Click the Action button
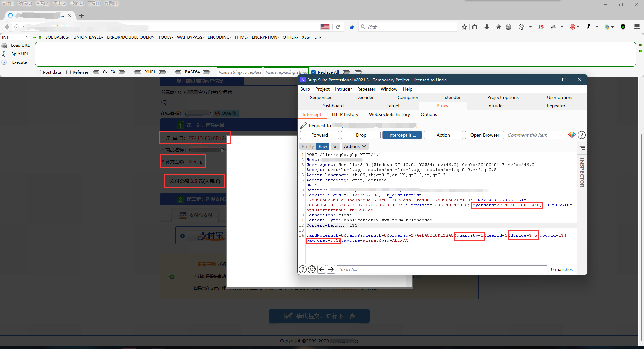The height and width of the screenshot is (349, 644). coord(443,135)
